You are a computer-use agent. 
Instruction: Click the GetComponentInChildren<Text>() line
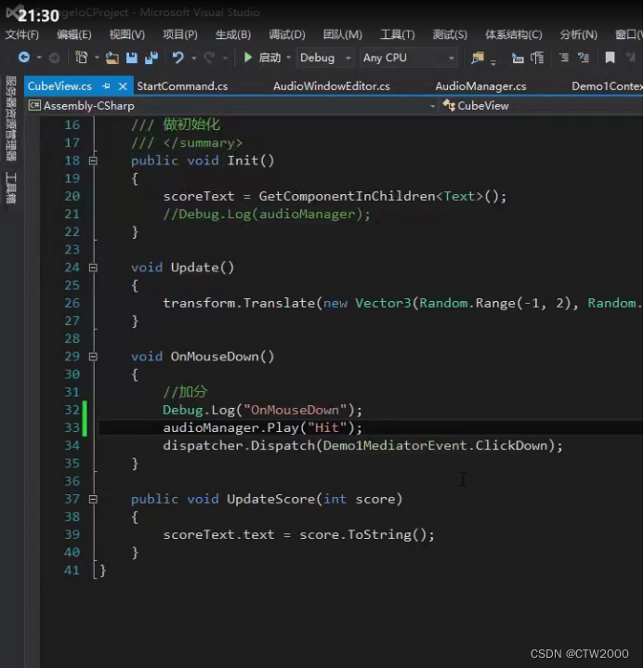335,196
